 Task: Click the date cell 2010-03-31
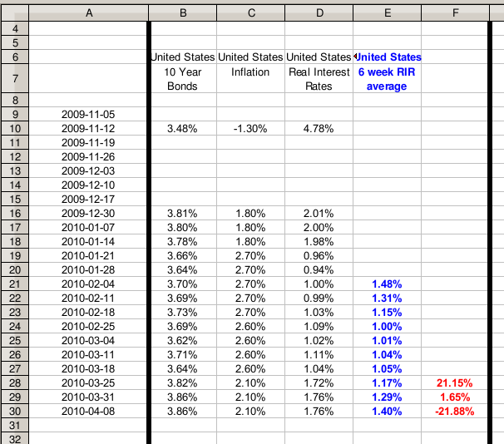pos(88,397)
